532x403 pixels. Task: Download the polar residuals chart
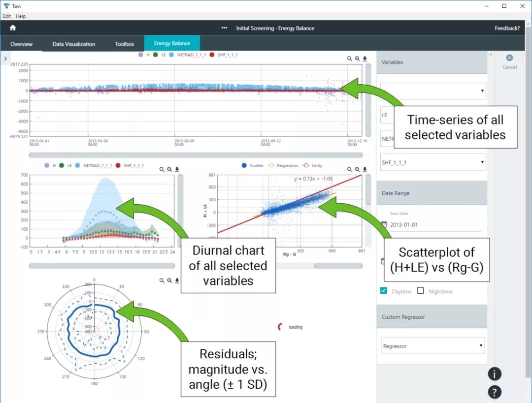tap(177, 280)
